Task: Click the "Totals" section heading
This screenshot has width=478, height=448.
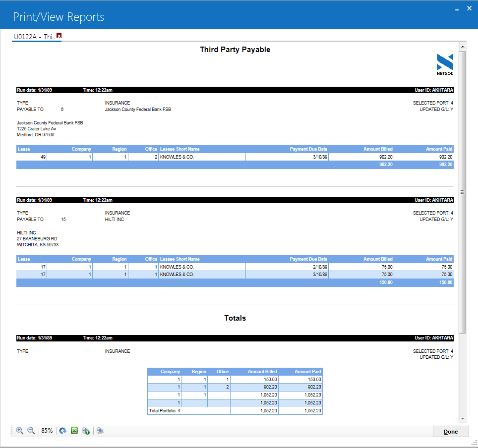Action: pos(235,318)
